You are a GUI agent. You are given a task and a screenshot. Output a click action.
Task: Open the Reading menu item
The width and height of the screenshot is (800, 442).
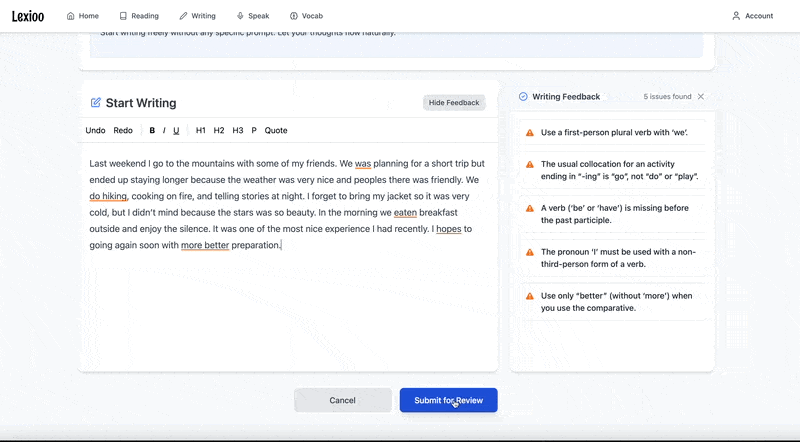pos(139,16)
